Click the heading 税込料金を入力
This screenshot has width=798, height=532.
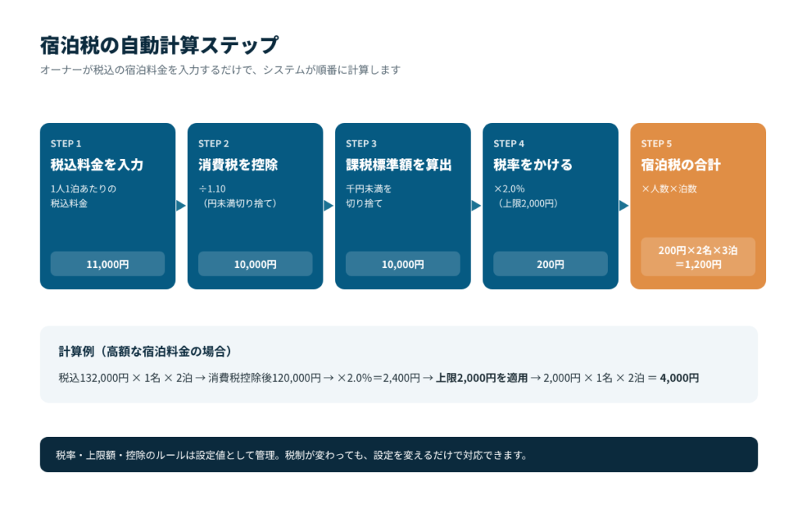(97, 165)
